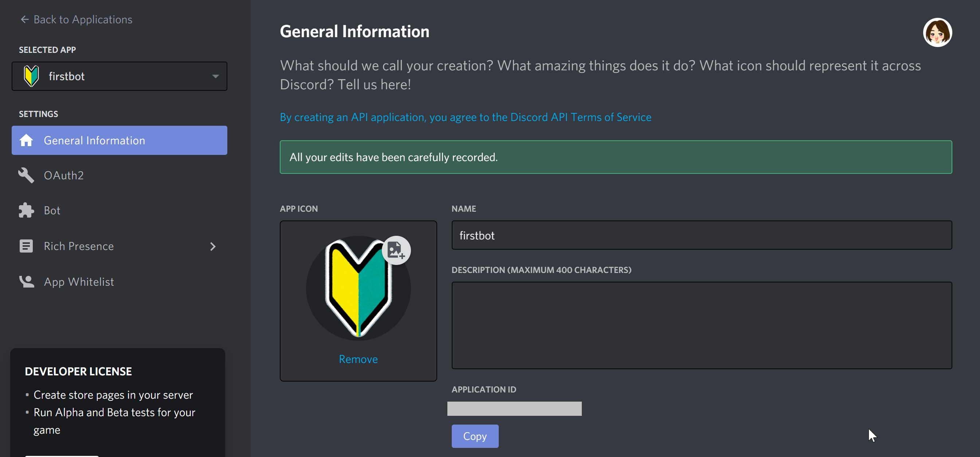Click the Bot puzzle piece icon
The image size is (980, 457).
click(26, 210)
